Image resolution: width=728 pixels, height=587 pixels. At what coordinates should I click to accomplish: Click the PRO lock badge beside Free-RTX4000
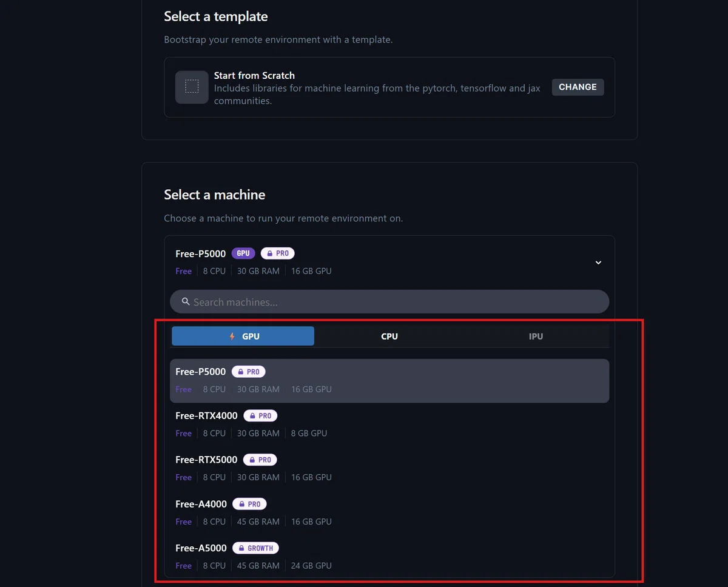(260, 416)
